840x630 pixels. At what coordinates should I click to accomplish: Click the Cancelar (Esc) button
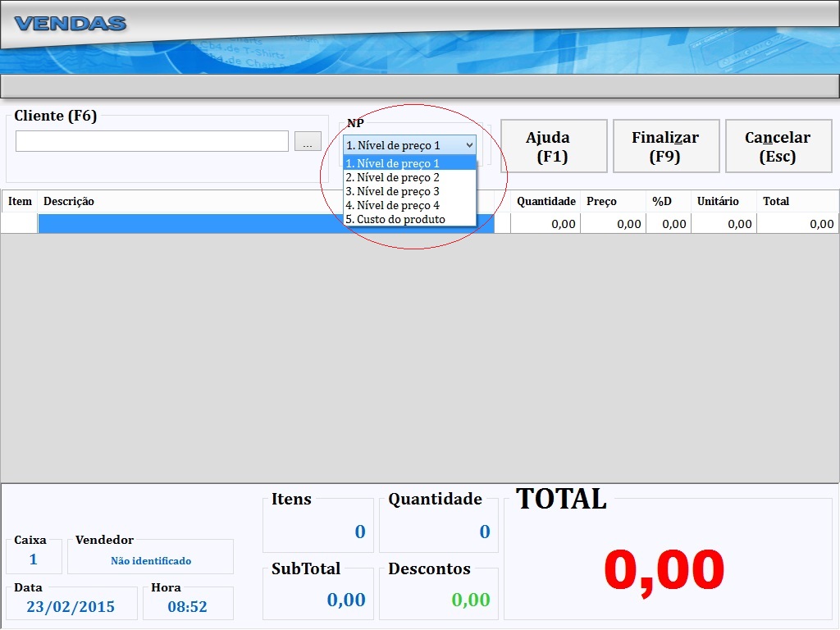pos(778,146)
